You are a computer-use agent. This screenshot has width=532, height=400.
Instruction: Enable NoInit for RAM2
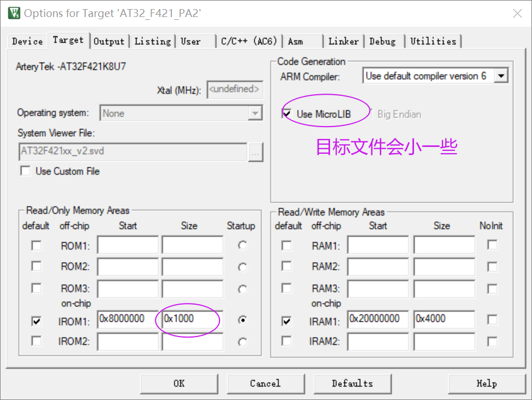pos(492,267)
